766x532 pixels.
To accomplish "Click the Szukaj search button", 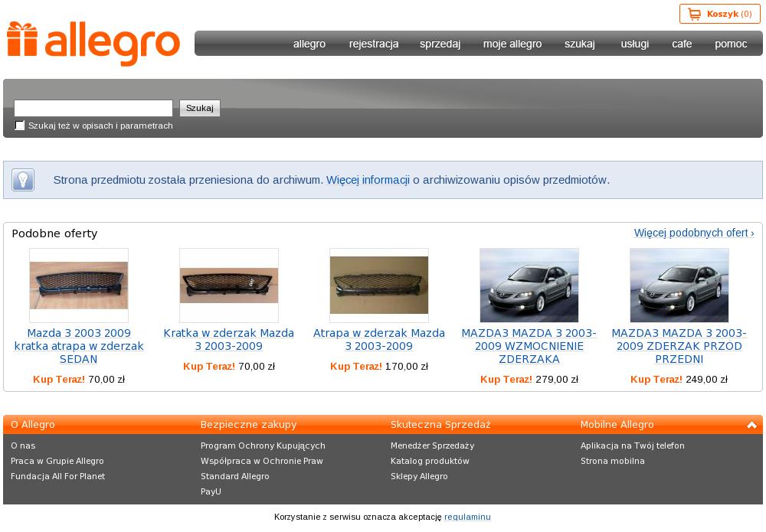I will [x=200, y=108].
